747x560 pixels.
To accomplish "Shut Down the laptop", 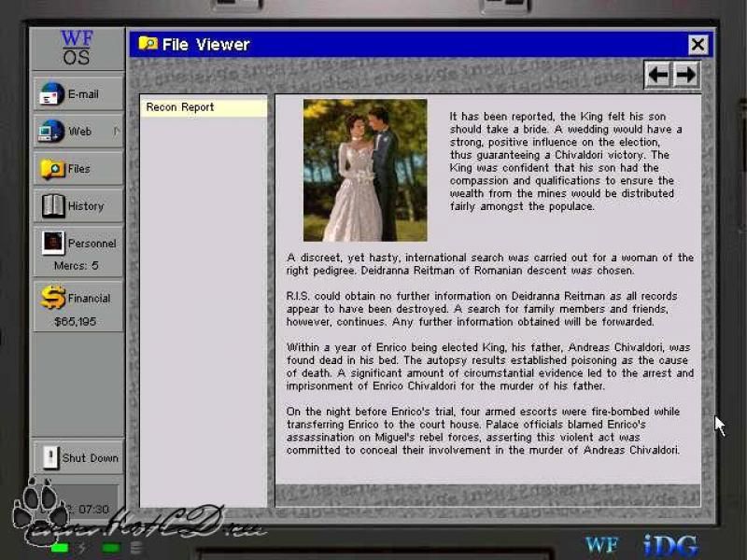I will tap(78, 458).
